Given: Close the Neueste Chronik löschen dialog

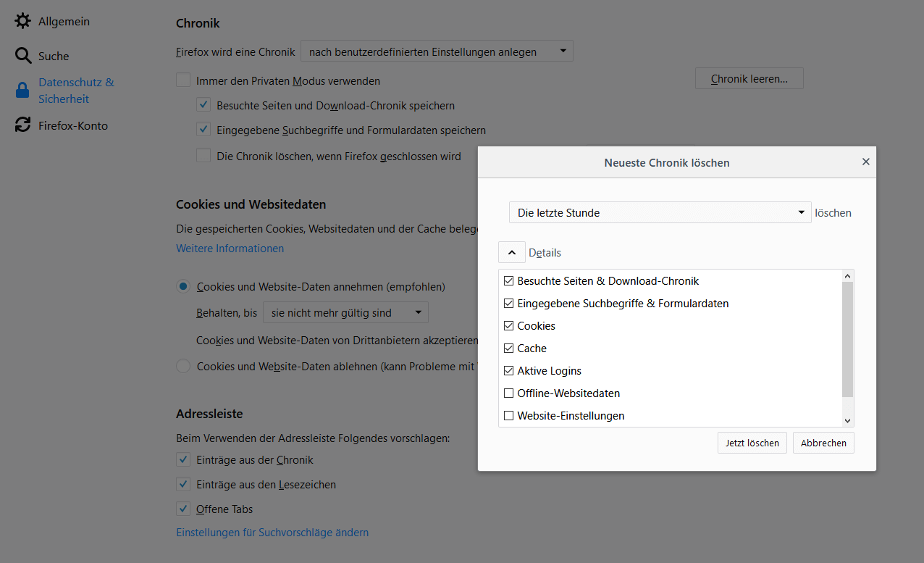Looking at the screenshot, I should (865, 162).
